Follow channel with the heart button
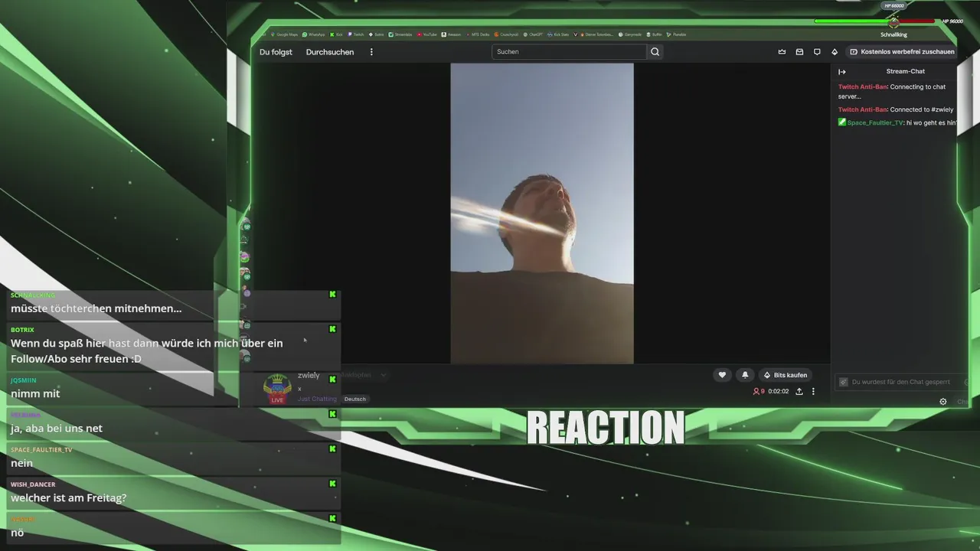 pos(722,375)
